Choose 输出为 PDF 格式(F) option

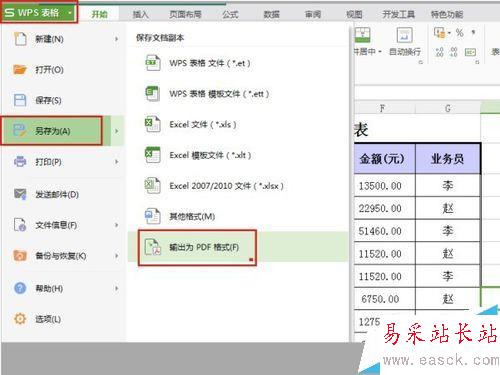[204, 247]
